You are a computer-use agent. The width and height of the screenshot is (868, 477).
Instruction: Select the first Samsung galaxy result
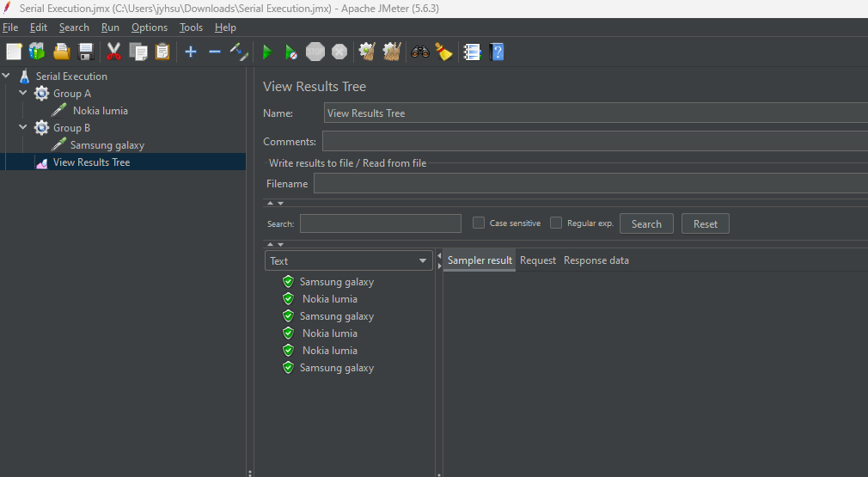tap(337, 282)
